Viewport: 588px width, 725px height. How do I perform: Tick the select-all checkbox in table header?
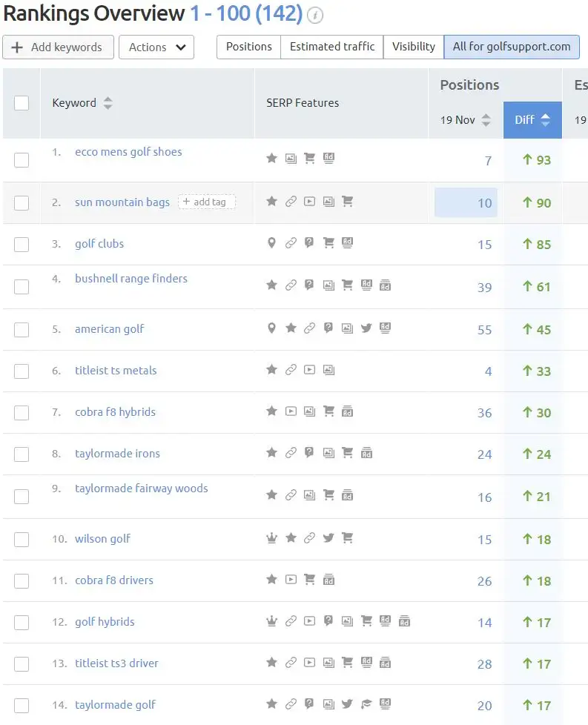(x=22, y=102)
